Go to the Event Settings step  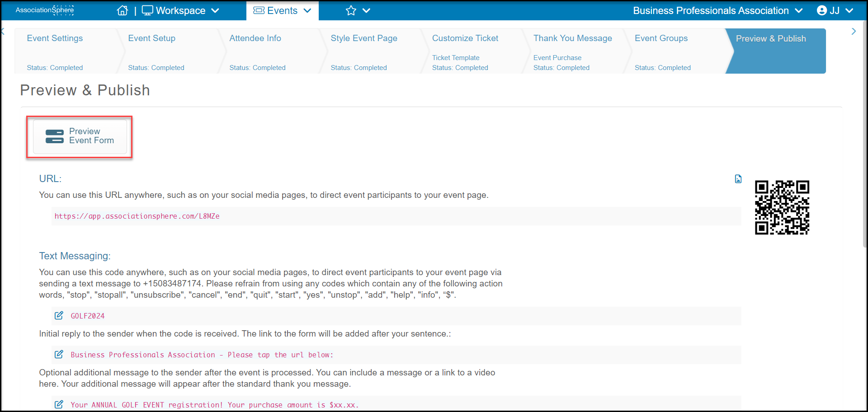click(67, 51)
